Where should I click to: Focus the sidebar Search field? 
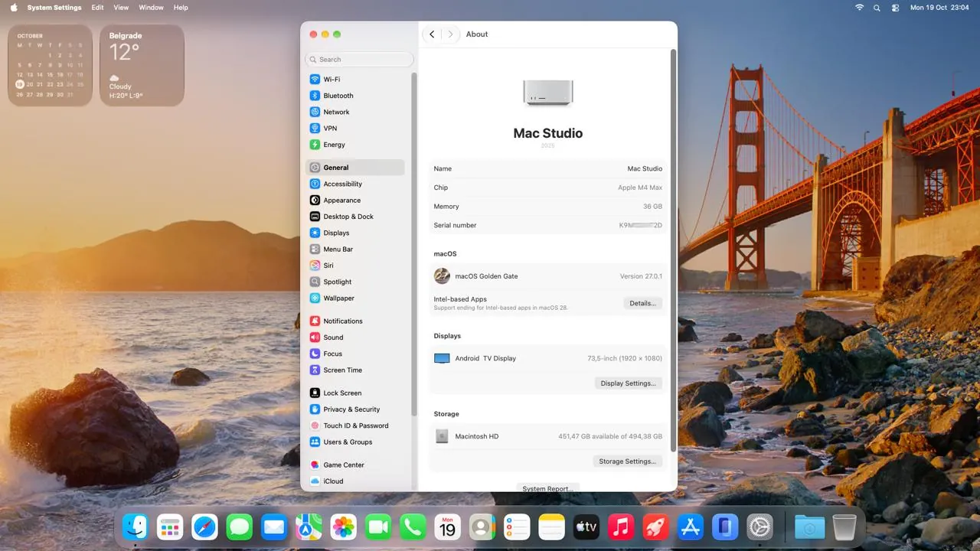click(x=359, y=60)
